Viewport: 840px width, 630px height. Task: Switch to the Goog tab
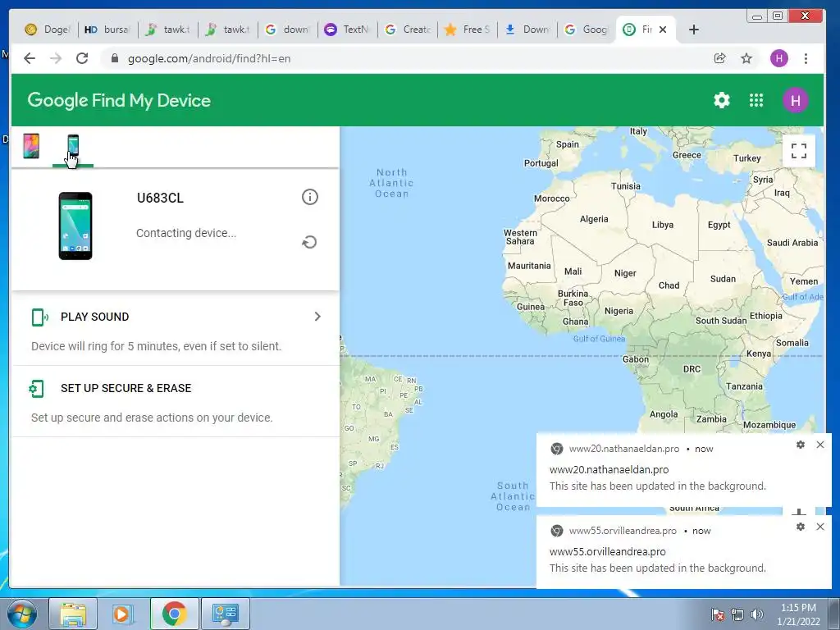(x=587, y=30)
